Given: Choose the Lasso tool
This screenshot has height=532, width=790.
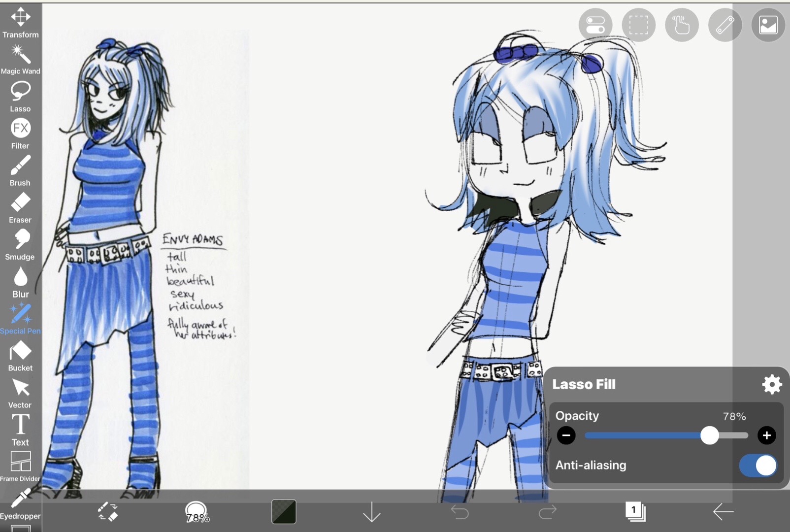Looking at the screenshot, I should (20, 97).
